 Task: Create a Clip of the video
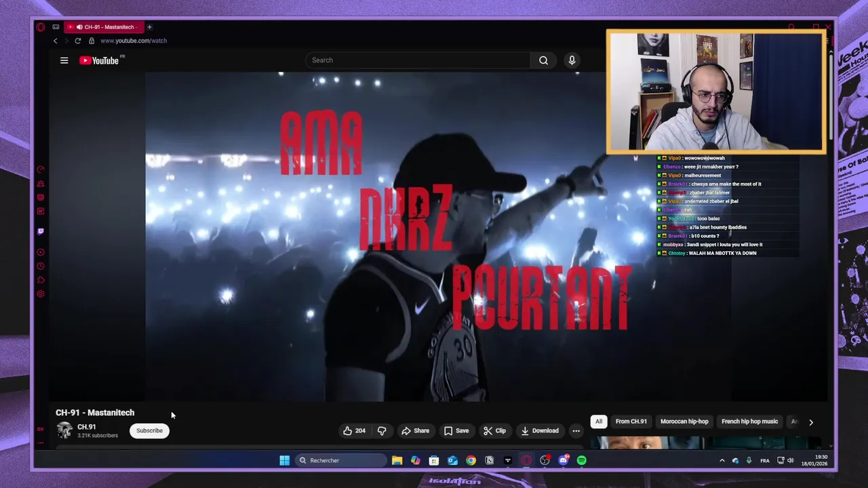coord(494,430)
